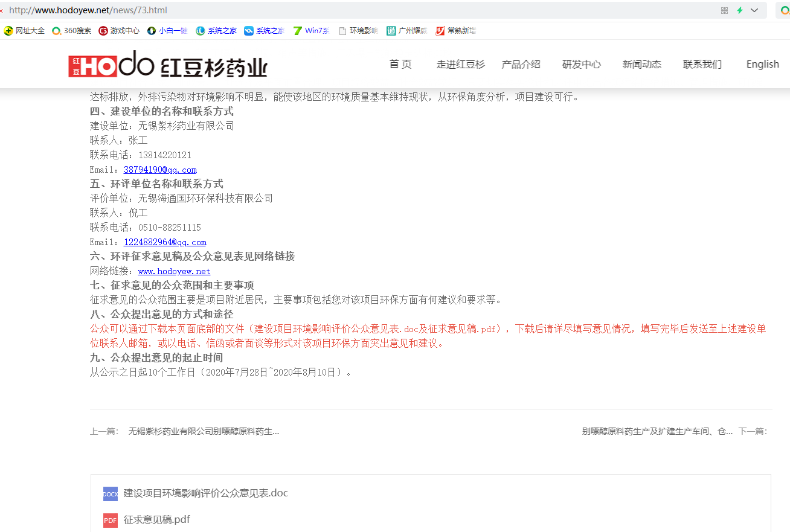
Task: Open the 走进红豆杉 menu item
Action: point(461,64)
